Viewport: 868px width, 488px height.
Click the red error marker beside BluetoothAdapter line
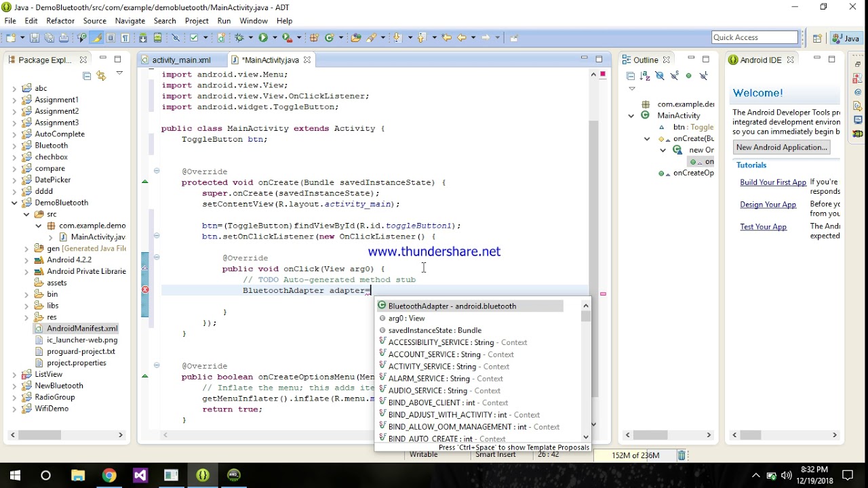point(144,290)
